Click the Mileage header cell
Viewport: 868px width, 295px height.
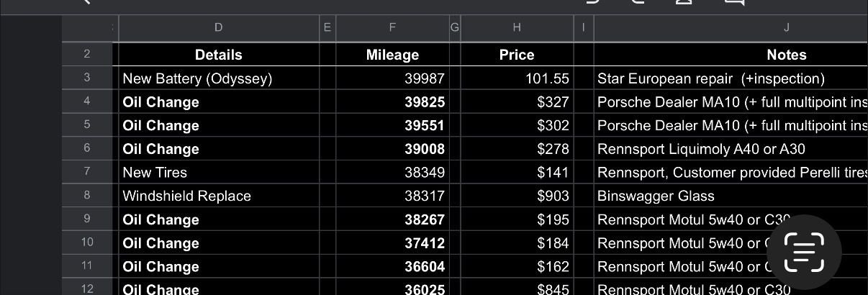[x=392, y=55]
